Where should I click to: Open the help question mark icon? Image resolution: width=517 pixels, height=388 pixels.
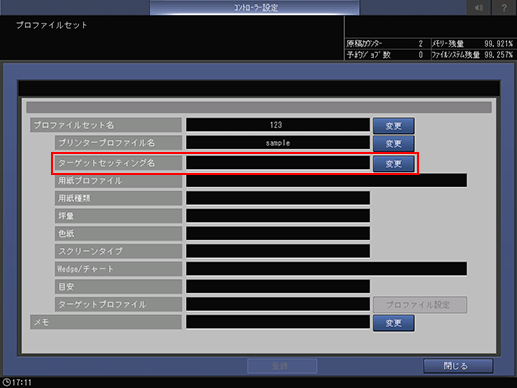(x=504, y=7)
